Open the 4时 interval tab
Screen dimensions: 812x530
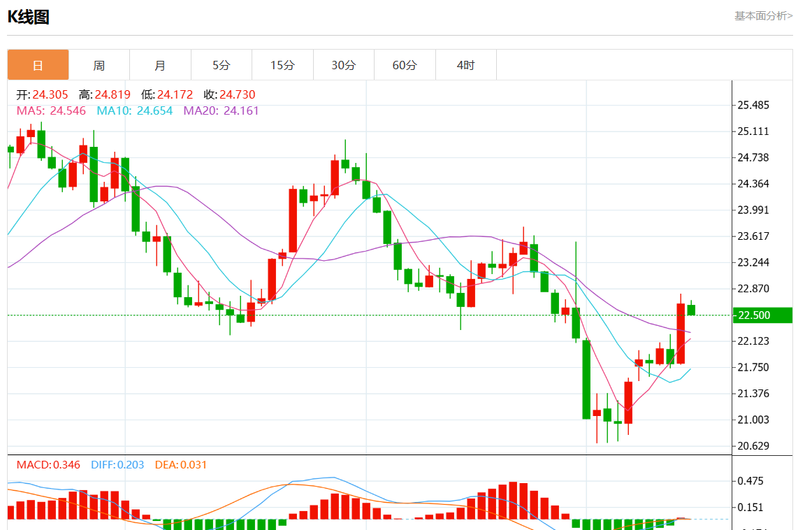click(465, 65)
